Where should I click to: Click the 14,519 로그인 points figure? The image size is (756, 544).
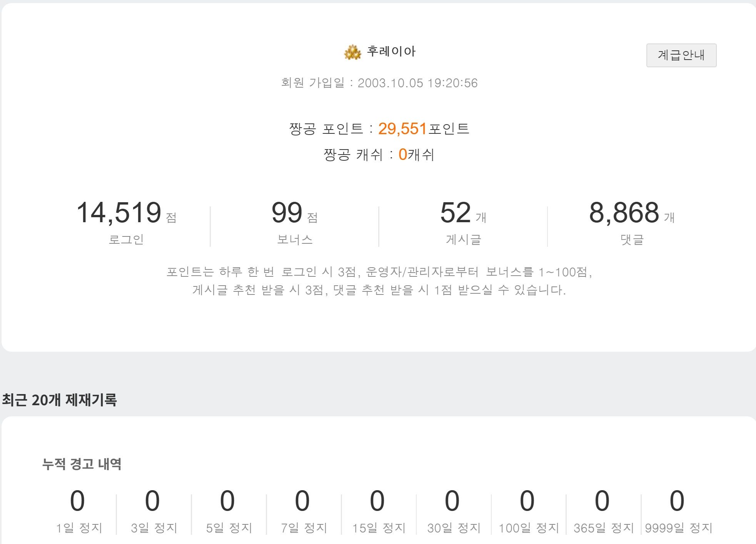coord(119,213)
